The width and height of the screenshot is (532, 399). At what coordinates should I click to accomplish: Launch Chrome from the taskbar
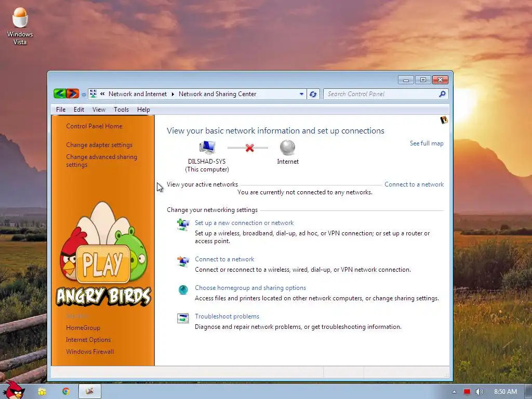(66, 392)
